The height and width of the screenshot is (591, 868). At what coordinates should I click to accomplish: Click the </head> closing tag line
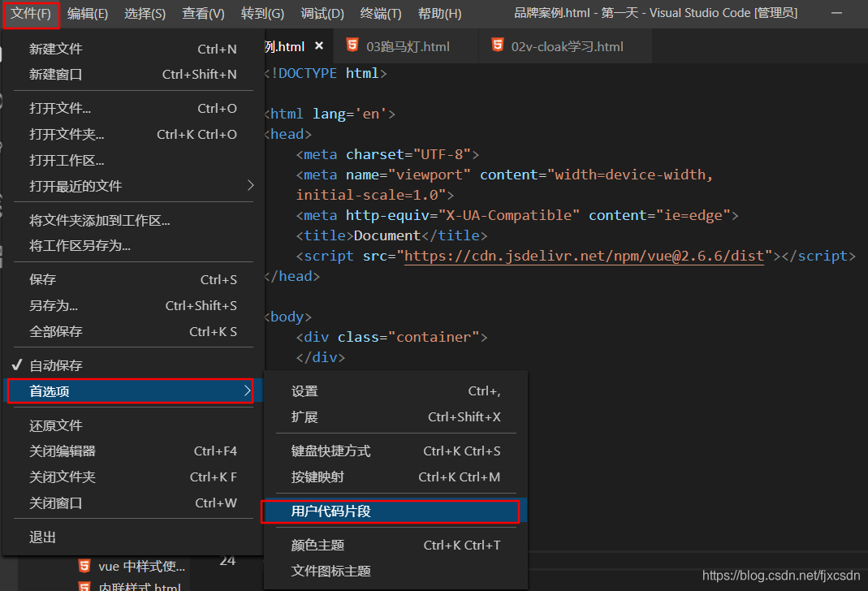[292, 276]
